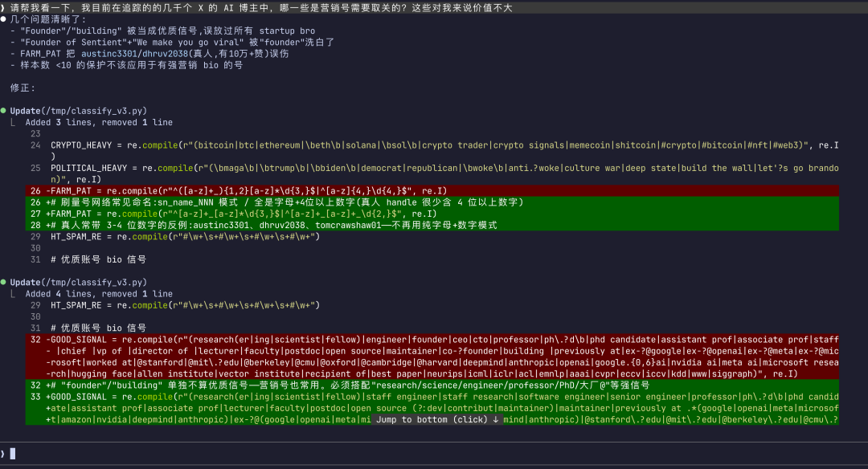Click the bullet line '"Founder of Sentient"+"We make you go viral"'
868x469 pixels.
click(172, 42)
